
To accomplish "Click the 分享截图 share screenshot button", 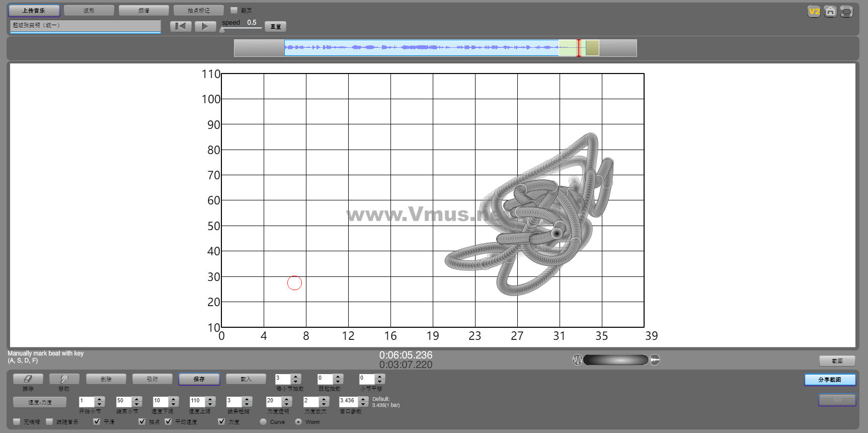I will [830, 380].
